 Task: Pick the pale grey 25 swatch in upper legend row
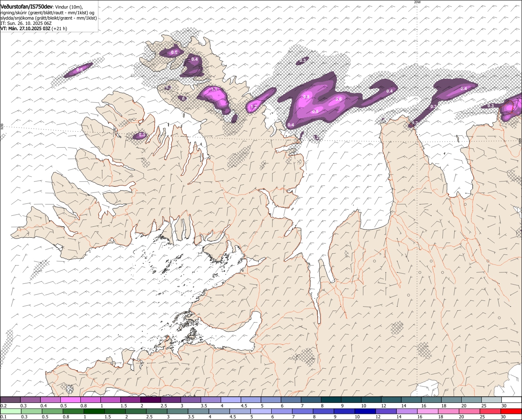491,400
